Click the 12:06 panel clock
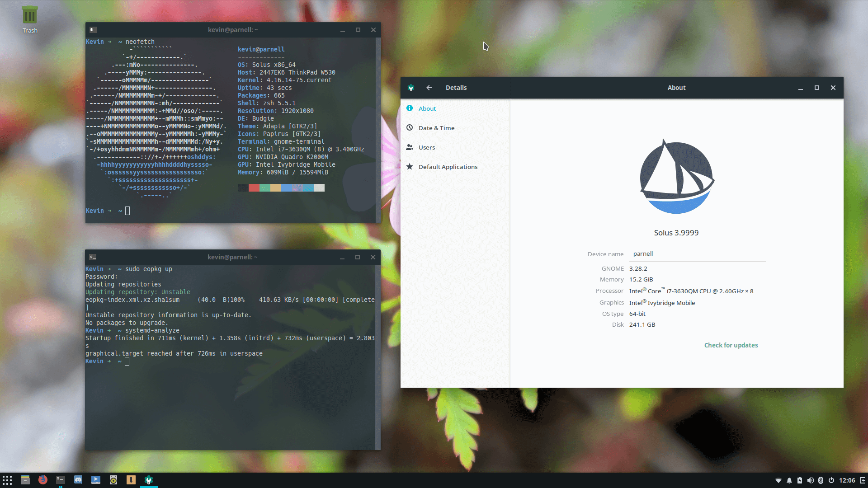This screenshot has height=488, width=868. [847, 480]
